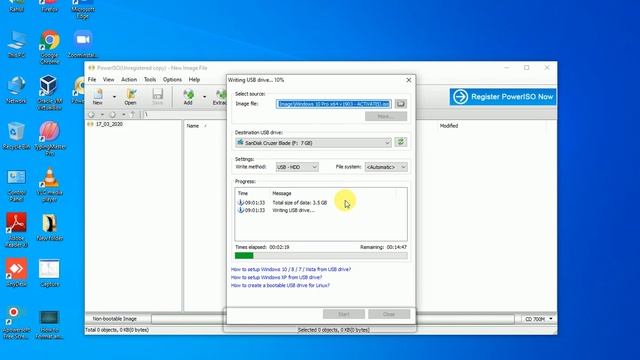Screen dimensions: 640x360
Task: Open the Tools menu
Action: 150,80
